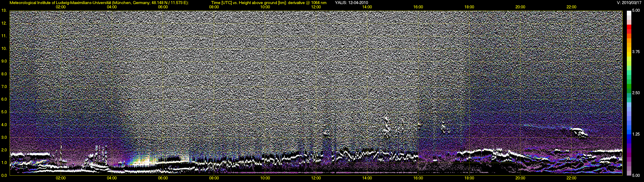Click the 13. km height axis label
The width and height of the screenshot is (644, 182).
pos(4,10)
